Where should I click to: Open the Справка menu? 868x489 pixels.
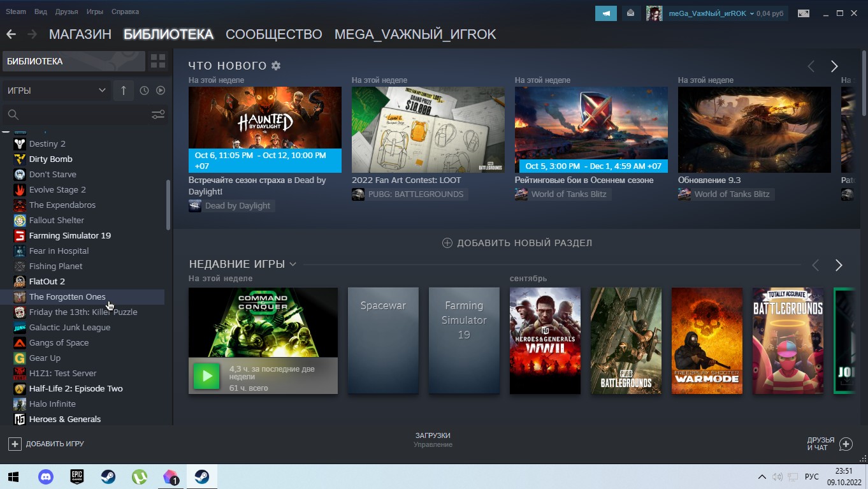point(125,11)
